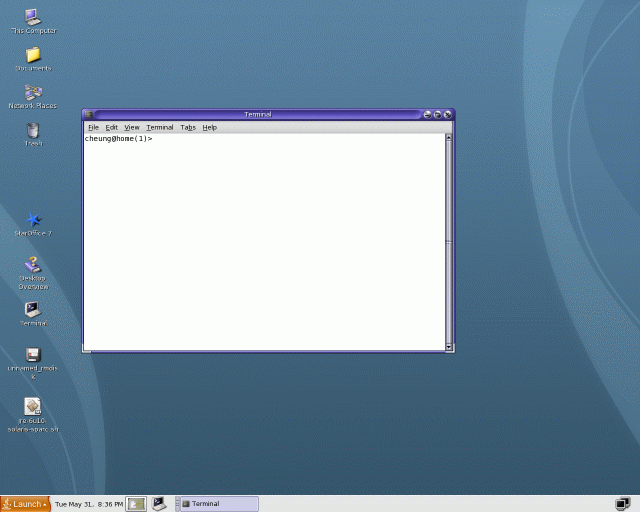
Task: Click the Show Desktop icon in the panel
Action: tap(136, 504)
